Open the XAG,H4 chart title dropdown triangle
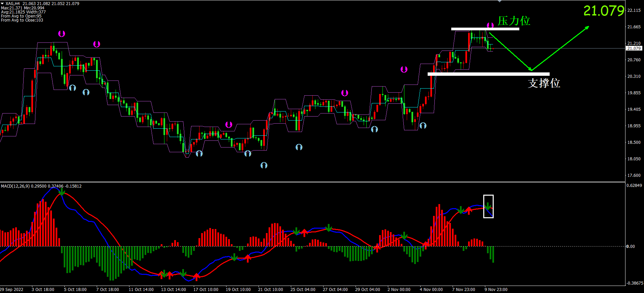Viewport: 644px width, 293px height. [2, 3]
